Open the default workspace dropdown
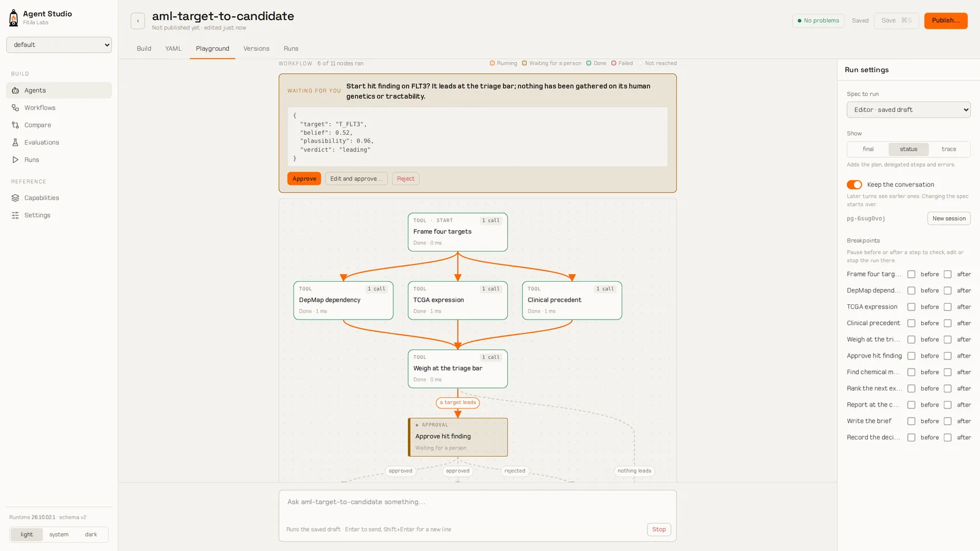The image size is (980, 551). (x=59, y=45)
